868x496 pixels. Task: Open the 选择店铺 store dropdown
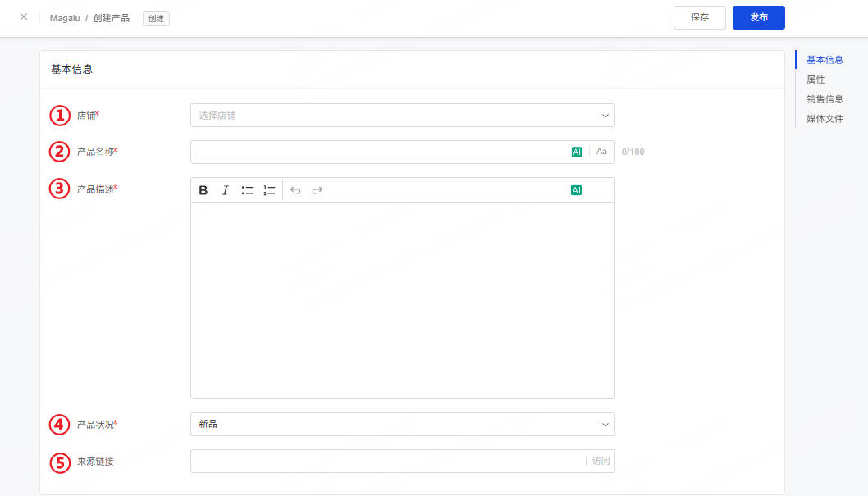coord(403,116)
